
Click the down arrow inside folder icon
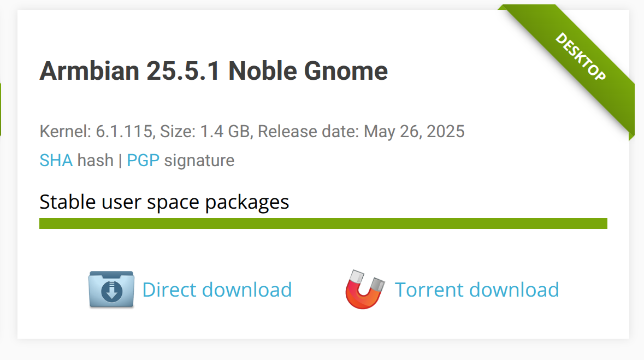click(x=111, y=291)
